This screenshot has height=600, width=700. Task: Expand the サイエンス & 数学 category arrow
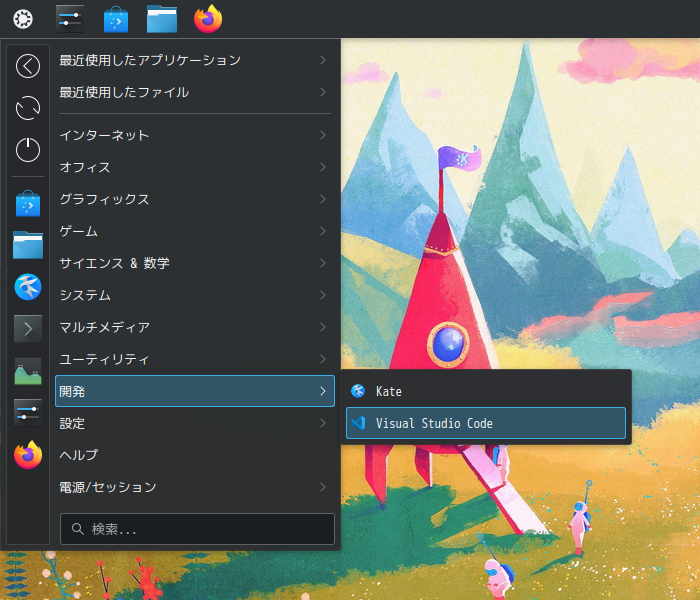click(323, 263)
